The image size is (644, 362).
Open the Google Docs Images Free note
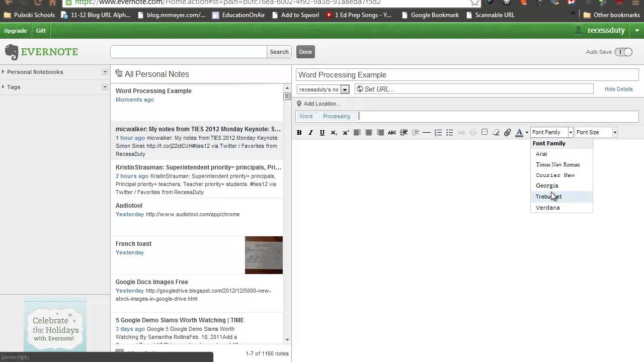(x=197, y=294)
